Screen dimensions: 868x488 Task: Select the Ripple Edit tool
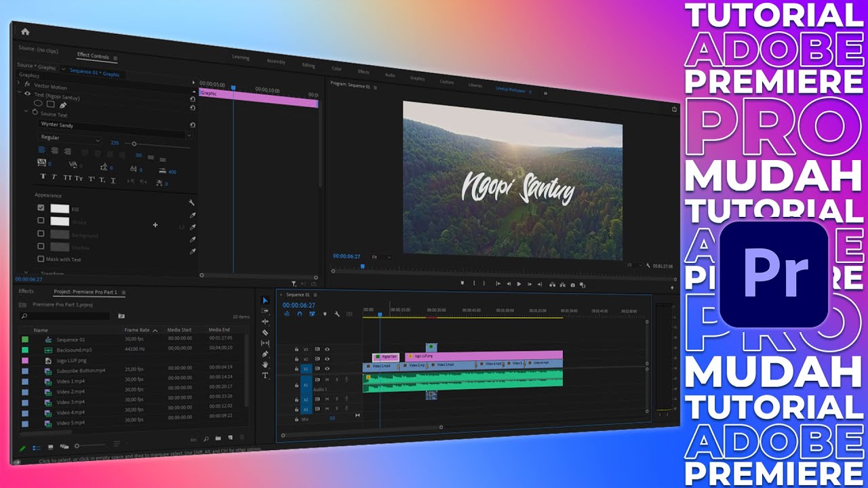coord(265,322)
